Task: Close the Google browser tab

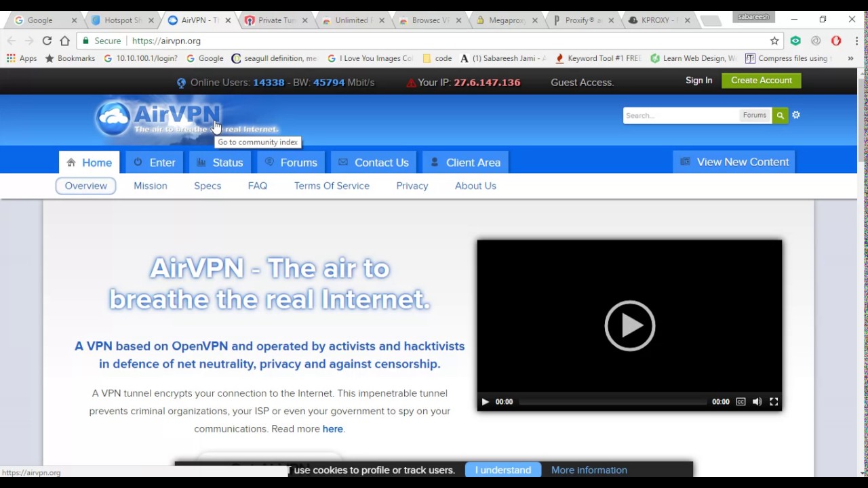Action: 73,20
